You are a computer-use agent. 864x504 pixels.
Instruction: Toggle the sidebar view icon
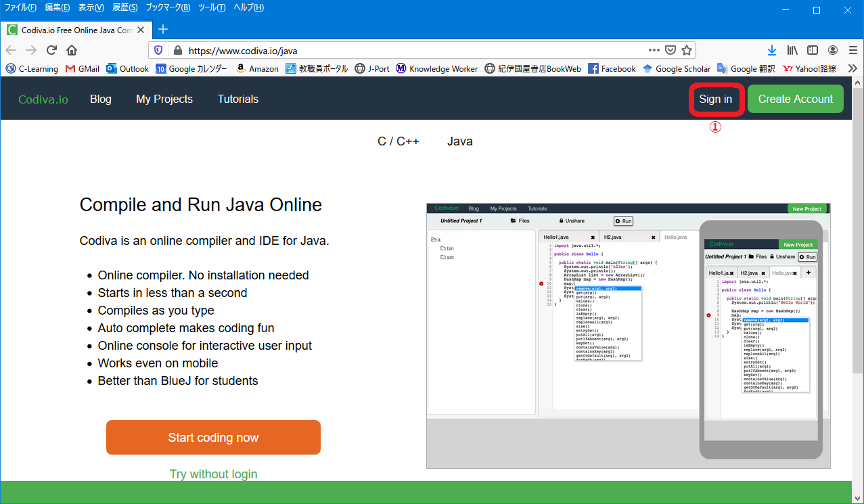tap(813, 50)
